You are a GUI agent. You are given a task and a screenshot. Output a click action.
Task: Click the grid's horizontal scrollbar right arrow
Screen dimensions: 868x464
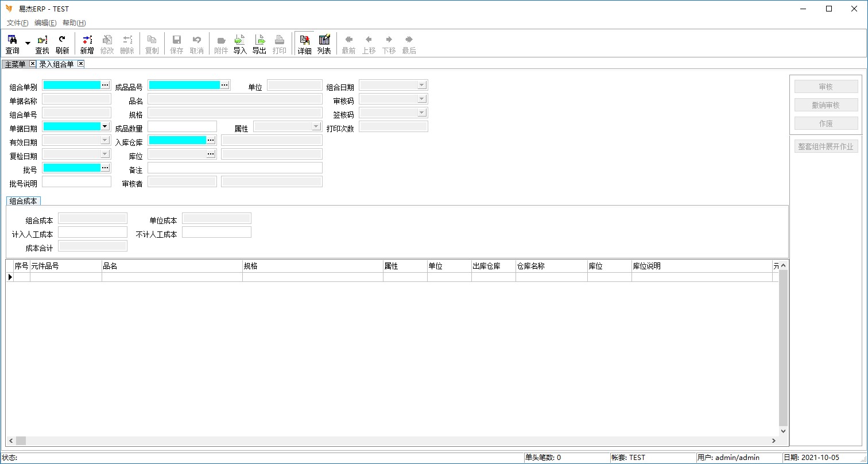(774, 440)
